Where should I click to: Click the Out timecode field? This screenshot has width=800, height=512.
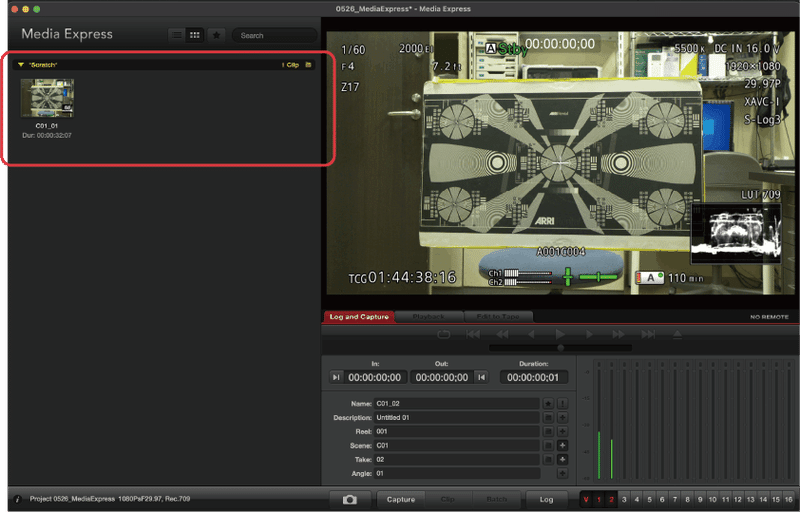[442, 377]
